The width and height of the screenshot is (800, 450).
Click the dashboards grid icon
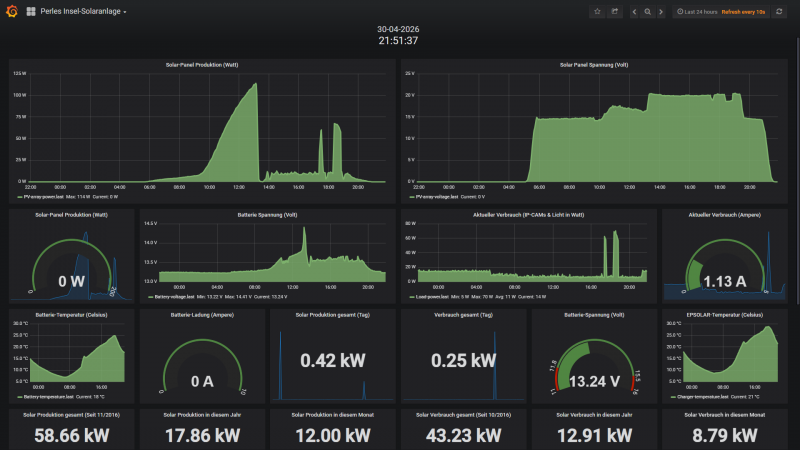coord(31,11)
